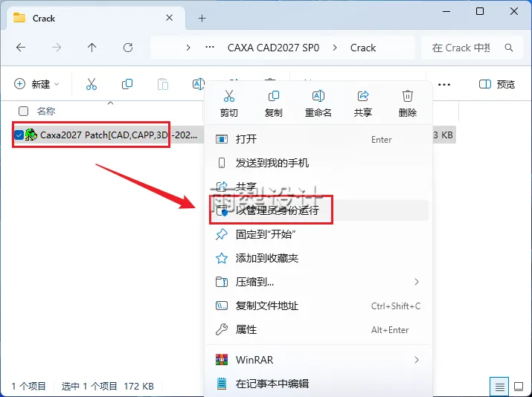Switch to details list view icon
This screenshot has width=532, height=397.
(499, 386)
